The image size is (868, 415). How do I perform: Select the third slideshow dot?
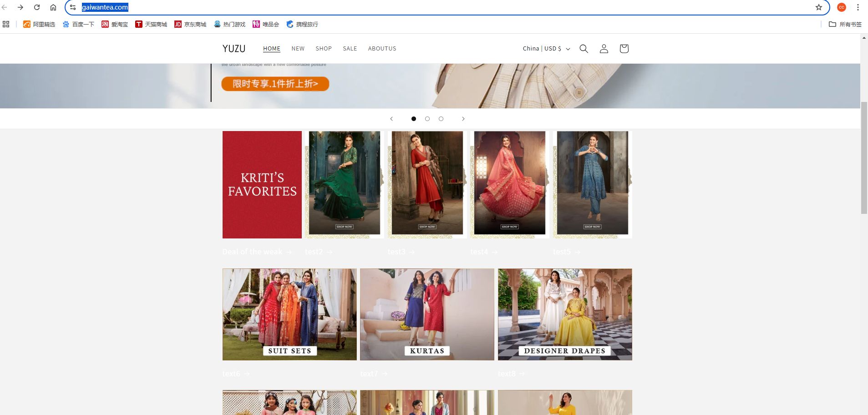coord(441,119)
